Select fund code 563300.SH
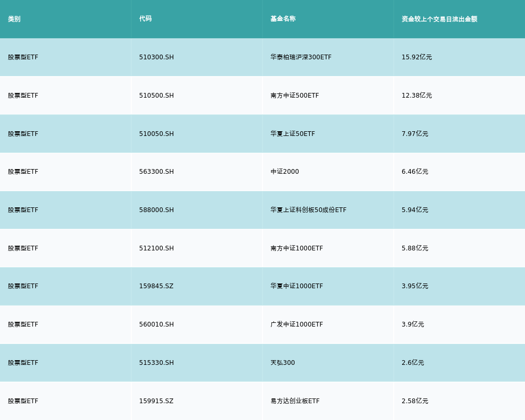Screen dimensions: 525x420 click(156, 172)
